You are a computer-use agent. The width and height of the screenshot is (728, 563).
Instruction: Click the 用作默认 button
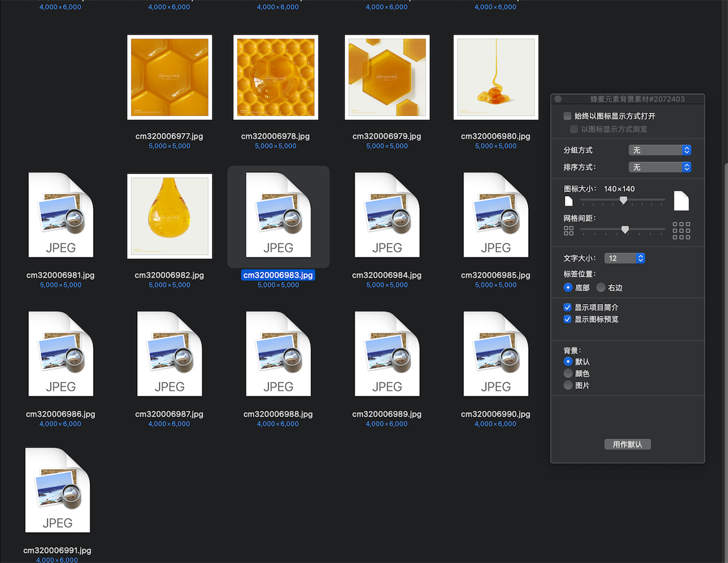click(627, 444)
